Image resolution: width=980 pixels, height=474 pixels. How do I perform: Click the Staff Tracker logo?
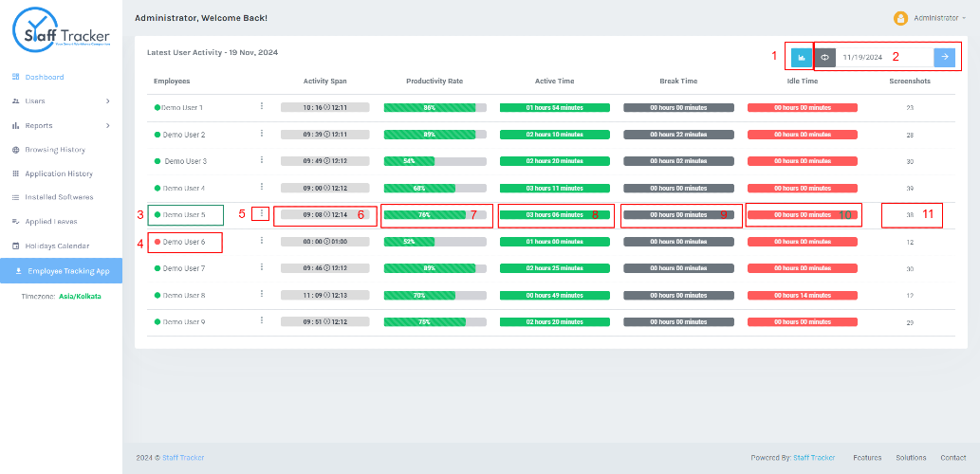62,30
